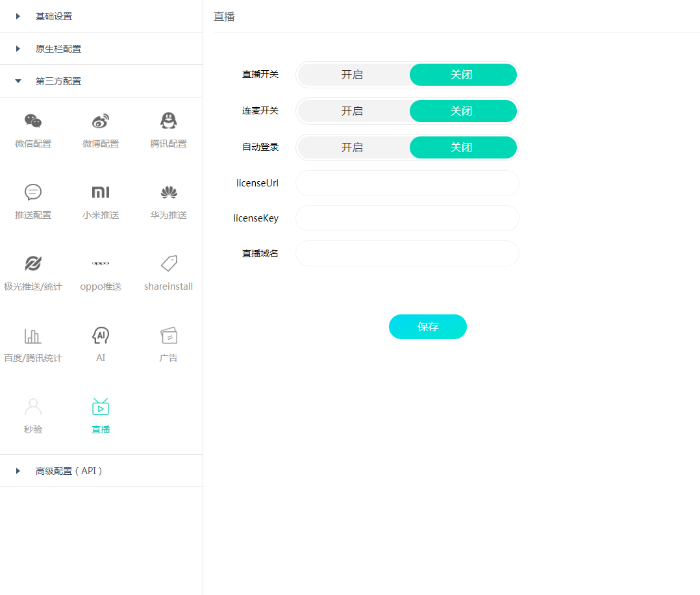This screenshot has height=595, width=700.
Task: Select the 推送配置 chat bubble icon
Action: tap(33, 192)
